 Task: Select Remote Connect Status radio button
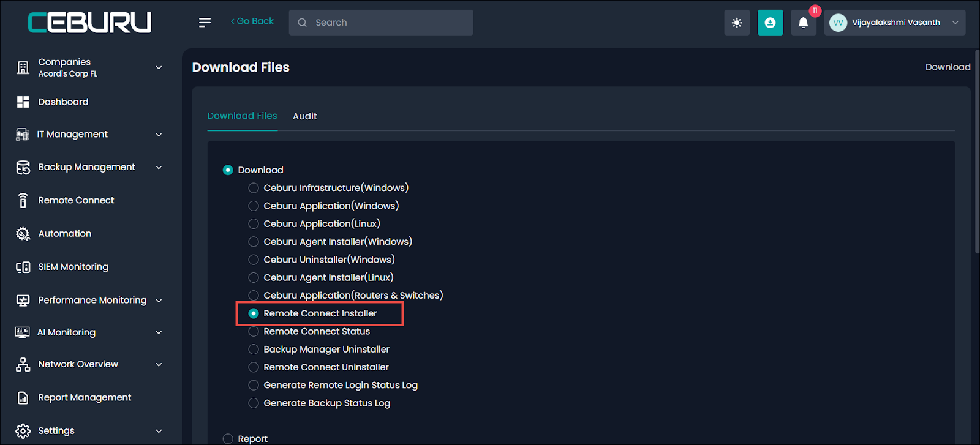[254, 332]
